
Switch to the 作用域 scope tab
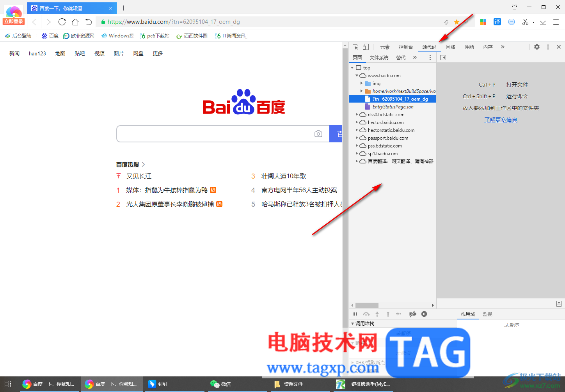tap(468, 314)
